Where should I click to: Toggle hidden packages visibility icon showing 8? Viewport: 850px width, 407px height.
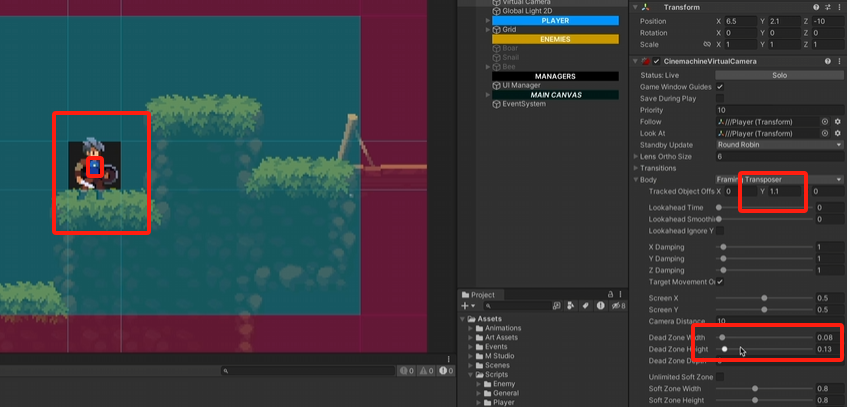tap(618, 306)
